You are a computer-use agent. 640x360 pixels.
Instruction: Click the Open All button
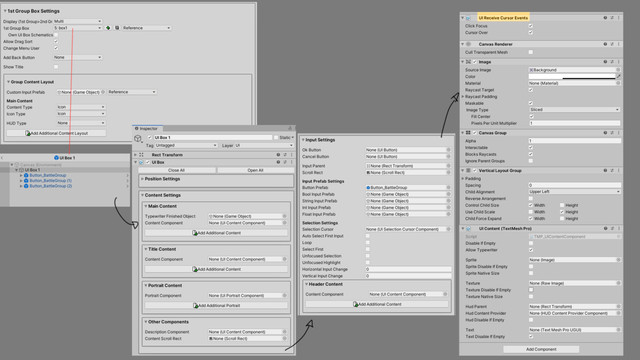[256, 170]
